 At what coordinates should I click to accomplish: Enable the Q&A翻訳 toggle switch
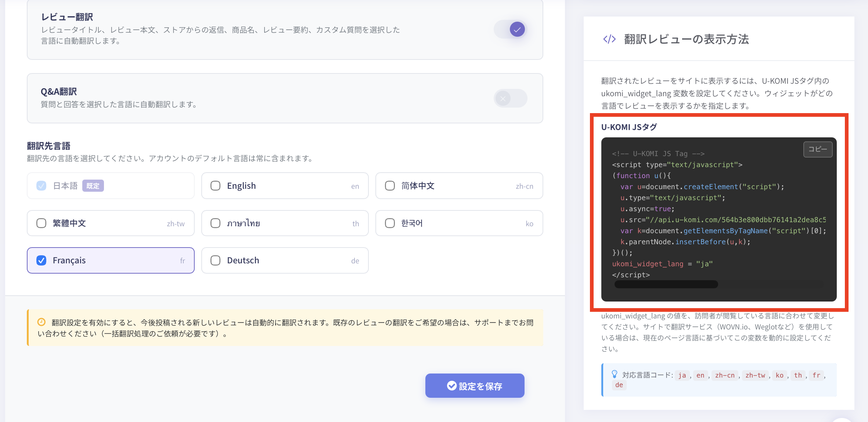tap(510, 98)
